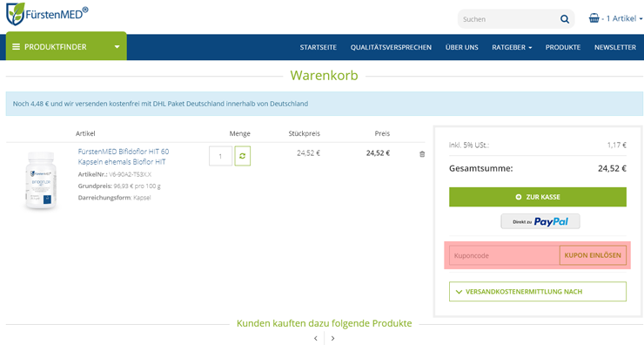Delete the Bifidoflor item using the trash icon

[422, 154]
